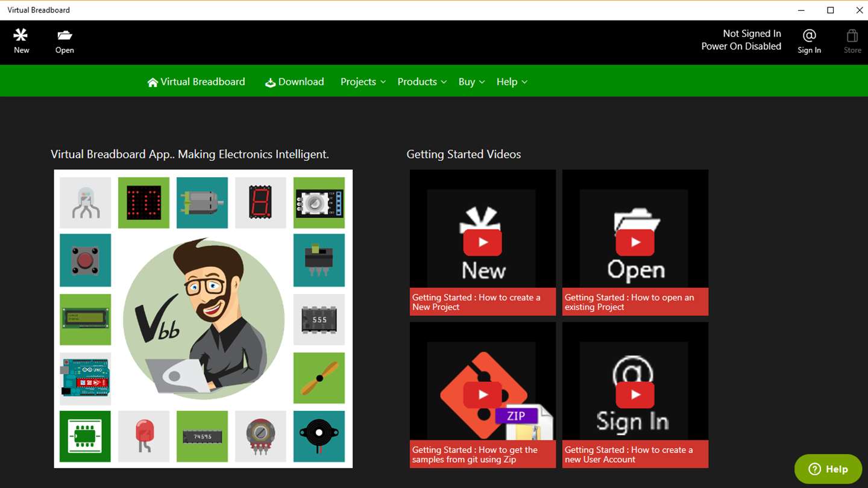Click 'Virtual Breadboard App.. Making Electronics Intelligent.' heading
This screenshot has height=488, width=868.
(190, 154)
